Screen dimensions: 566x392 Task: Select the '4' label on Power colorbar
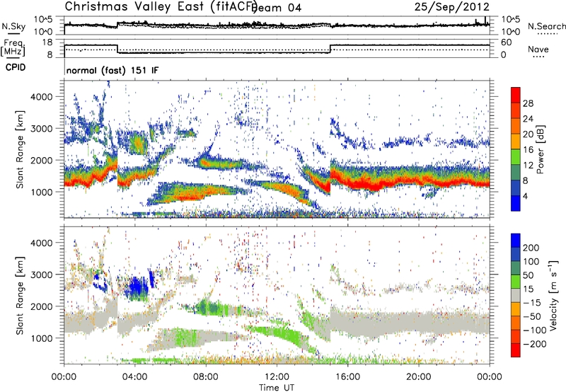(526, 196)
